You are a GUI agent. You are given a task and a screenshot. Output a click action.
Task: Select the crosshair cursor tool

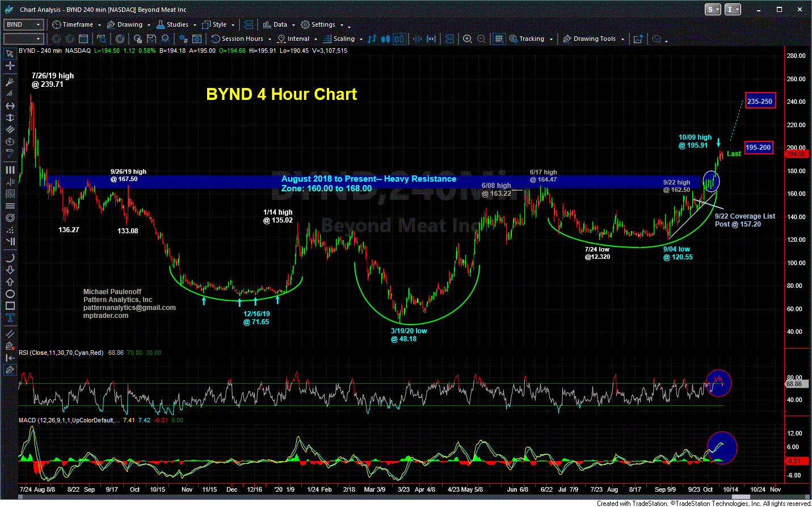[10, 66]
